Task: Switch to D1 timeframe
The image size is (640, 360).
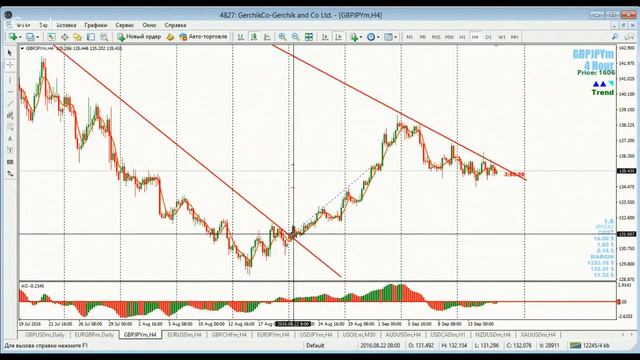Action: click(488, 37)
